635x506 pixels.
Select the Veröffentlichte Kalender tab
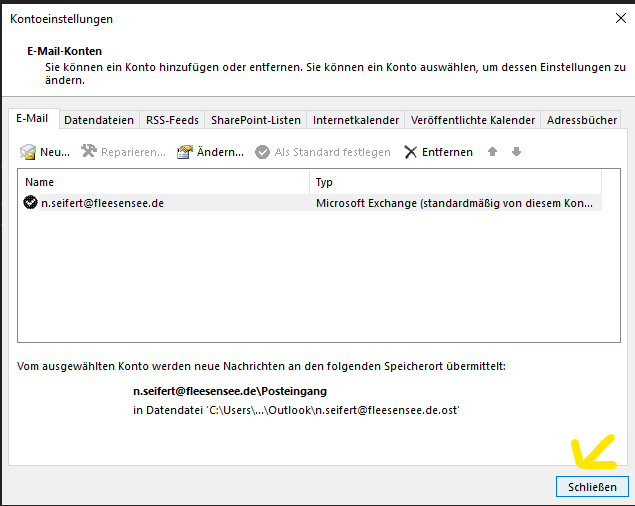[x=473, y=120]
